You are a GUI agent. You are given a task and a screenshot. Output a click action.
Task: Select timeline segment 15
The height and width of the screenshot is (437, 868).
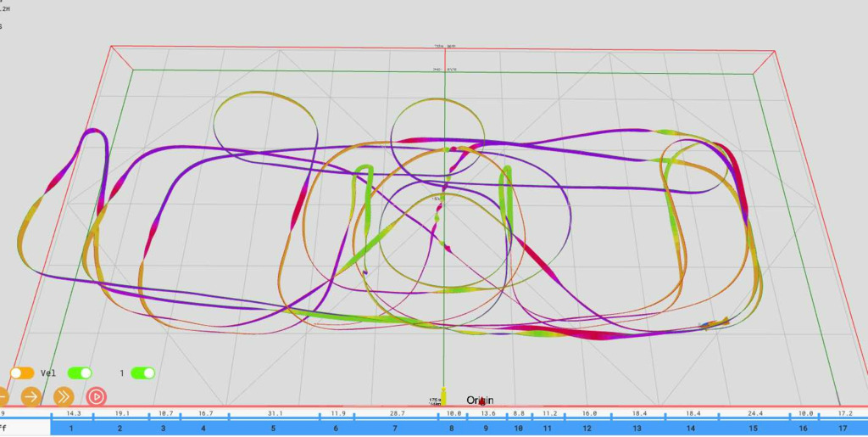coord(754,429)
